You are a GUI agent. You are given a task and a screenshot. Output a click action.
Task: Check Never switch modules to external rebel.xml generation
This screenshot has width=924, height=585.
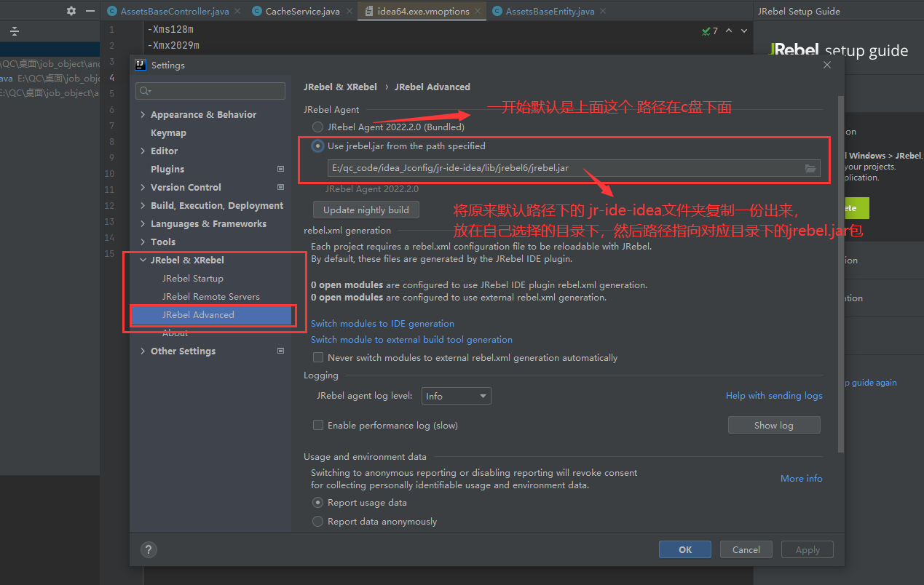318,357
